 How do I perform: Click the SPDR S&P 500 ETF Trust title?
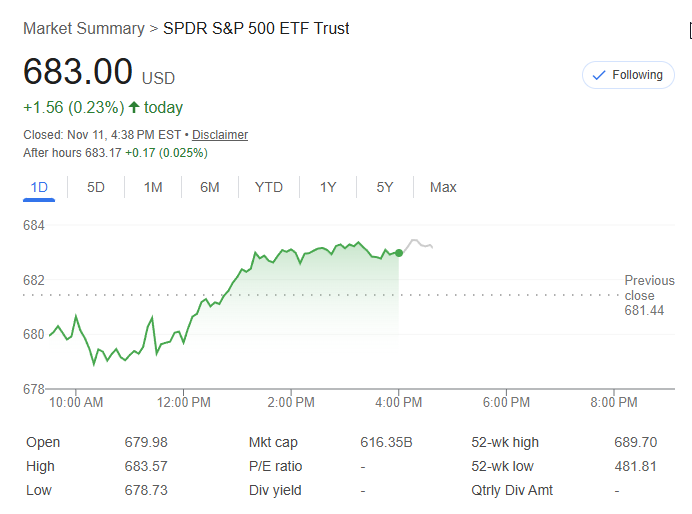256,28
